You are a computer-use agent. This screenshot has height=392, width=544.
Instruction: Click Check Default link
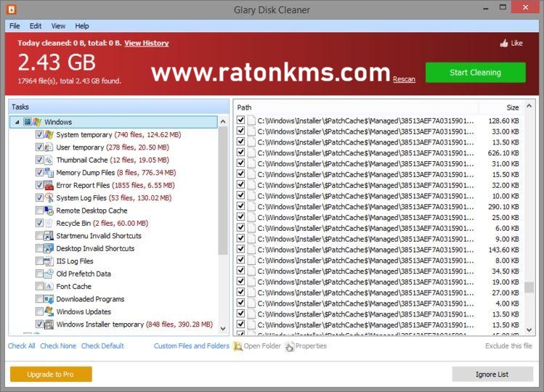point(102,346)
